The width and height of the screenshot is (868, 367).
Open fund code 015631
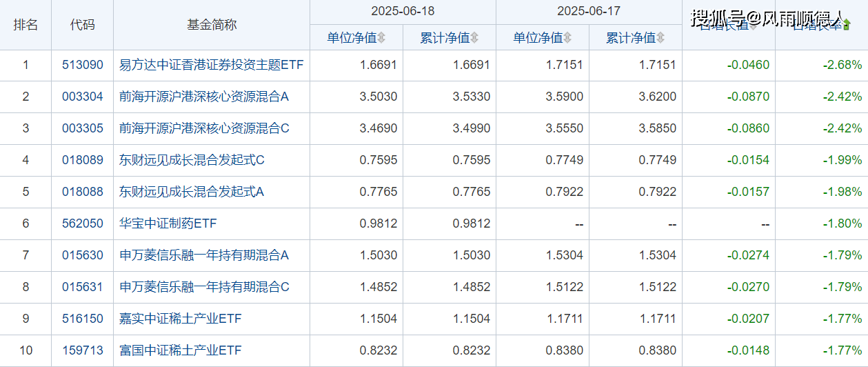tap(83, 288)
